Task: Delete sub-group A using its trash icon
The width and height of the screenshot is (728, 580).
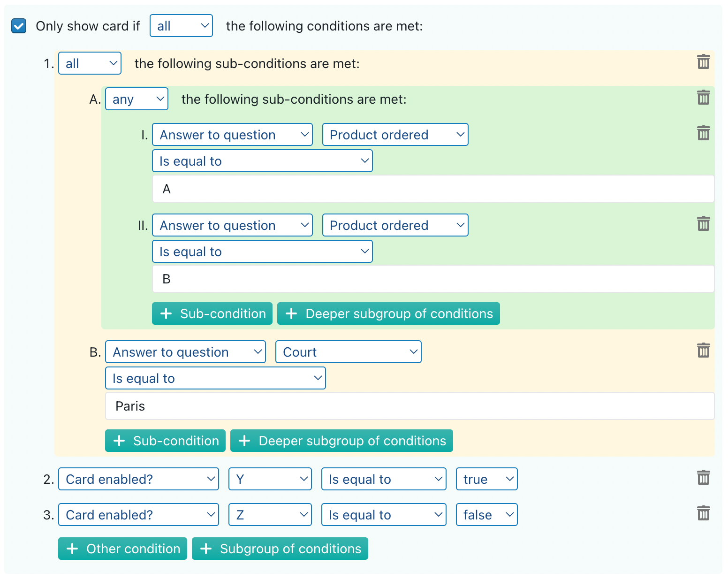Action: click(x=703, y=98)
